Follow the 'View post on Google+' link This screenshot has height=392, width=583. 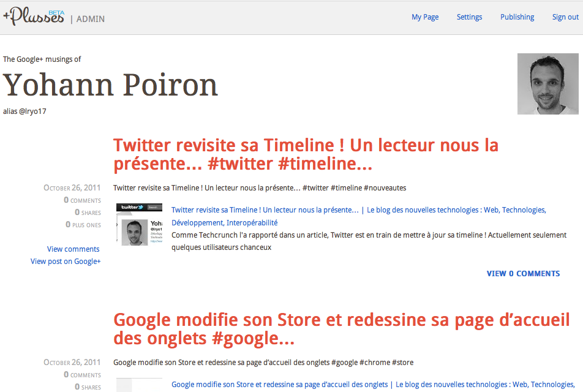click(x=66, y=262)
